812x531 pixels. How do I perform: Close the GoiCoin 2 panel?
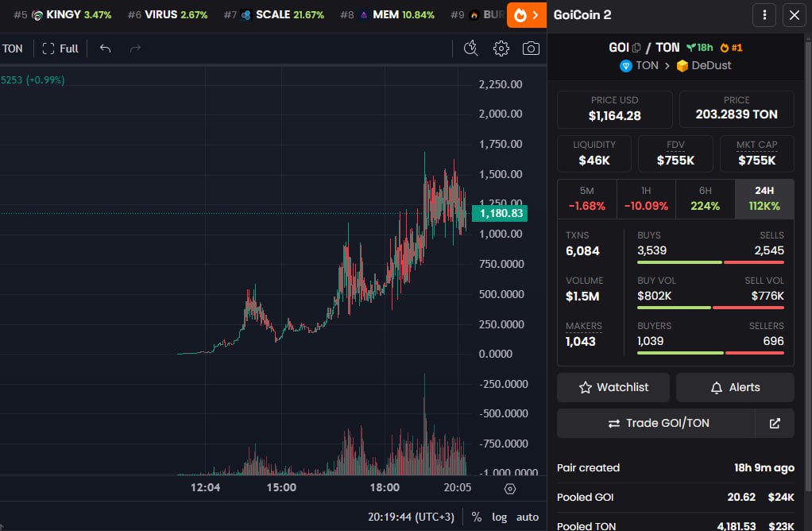pyautogui.click(x=795, y=15)
